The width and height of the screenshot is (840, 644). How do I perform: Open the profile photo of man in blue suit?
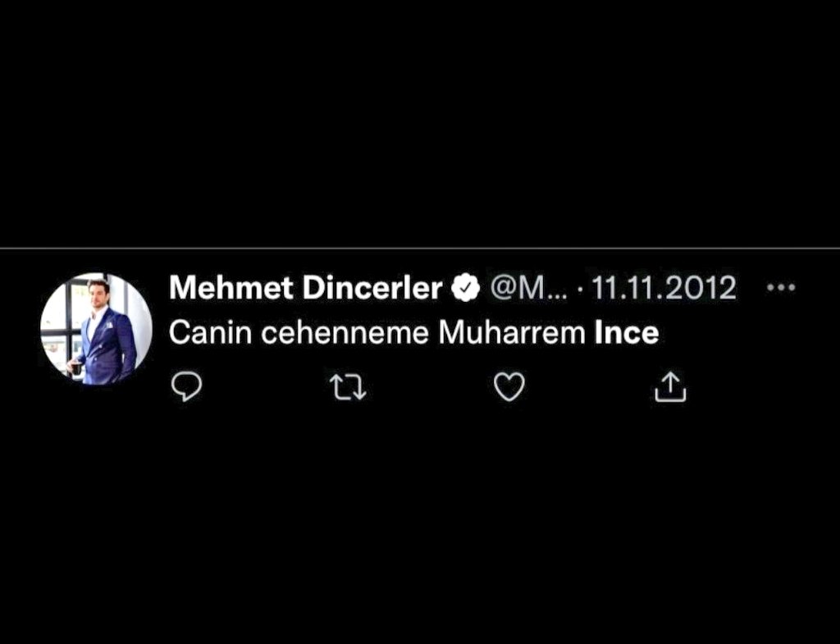tap(97, 329)
